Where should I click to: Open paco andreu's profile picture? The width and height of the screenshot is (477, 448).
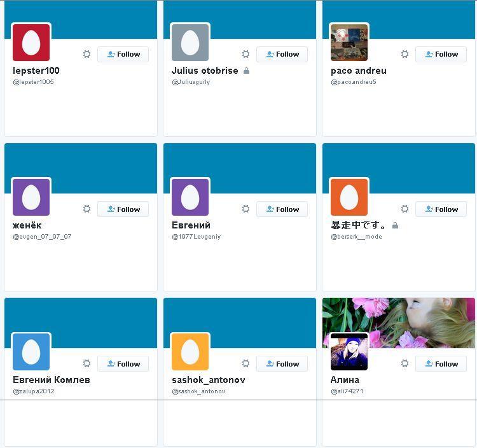[x=349, y=43]
